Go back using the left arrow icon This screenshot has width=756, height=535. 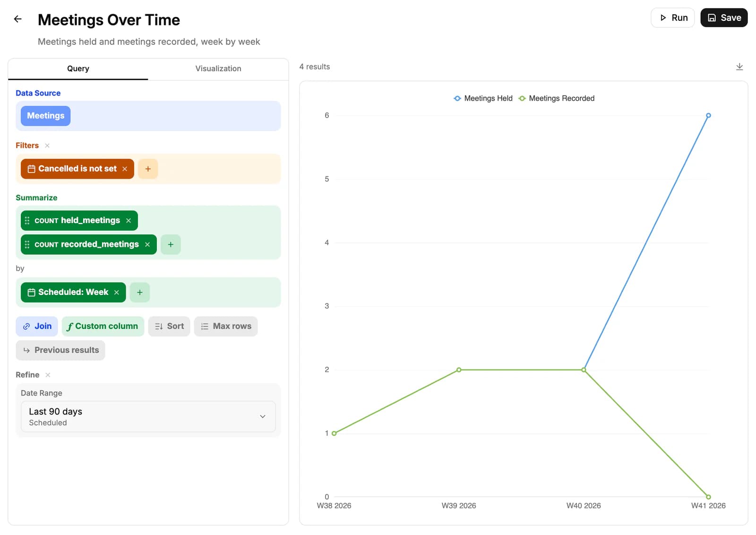pyautogui.click(x=17, y=19)
